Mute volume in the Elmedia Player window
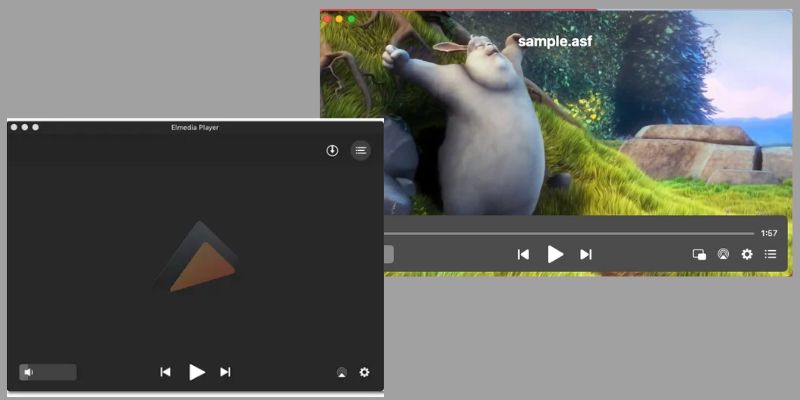Screen dimensions: 800x400 [28, 372]
